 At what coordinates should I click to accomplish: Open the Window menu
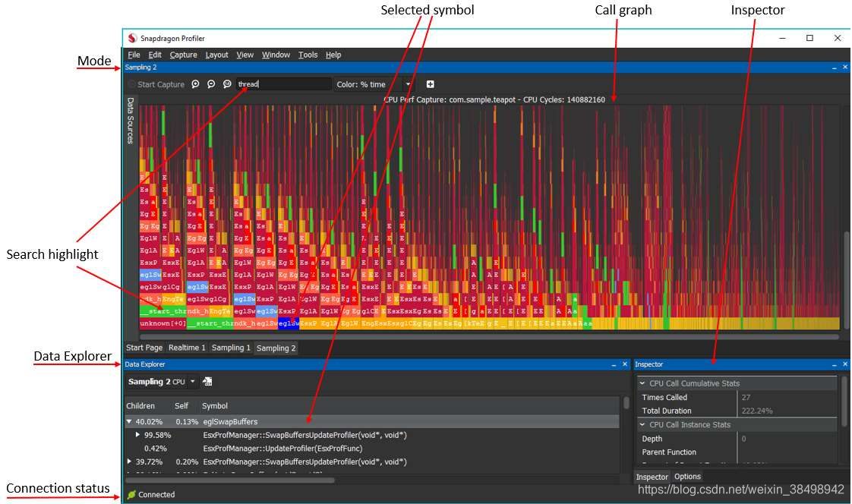[276, 55]
